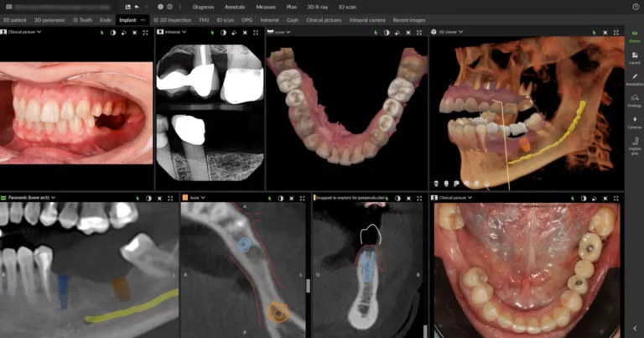Viewport: 644px width, 338px height.
Task: Open the Cameras panel in sidebar
Action: coord(634,121)
